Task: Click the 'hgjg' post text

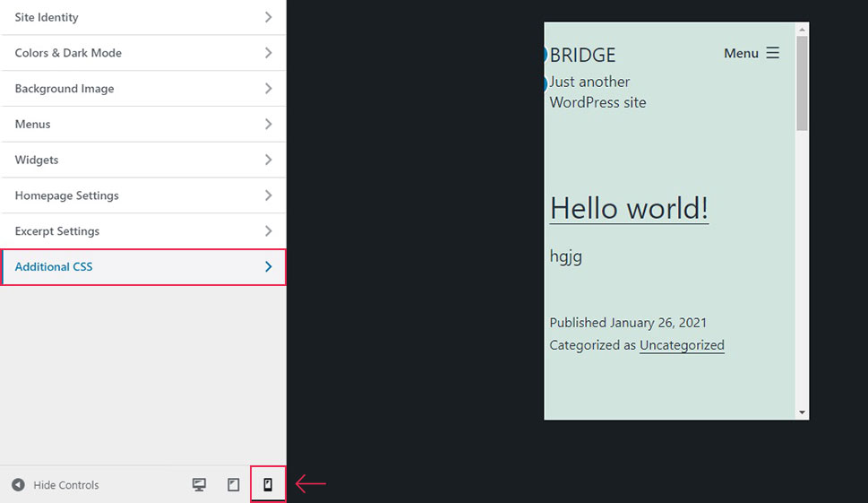Action: pyautogui.click(x=566, y=256)
